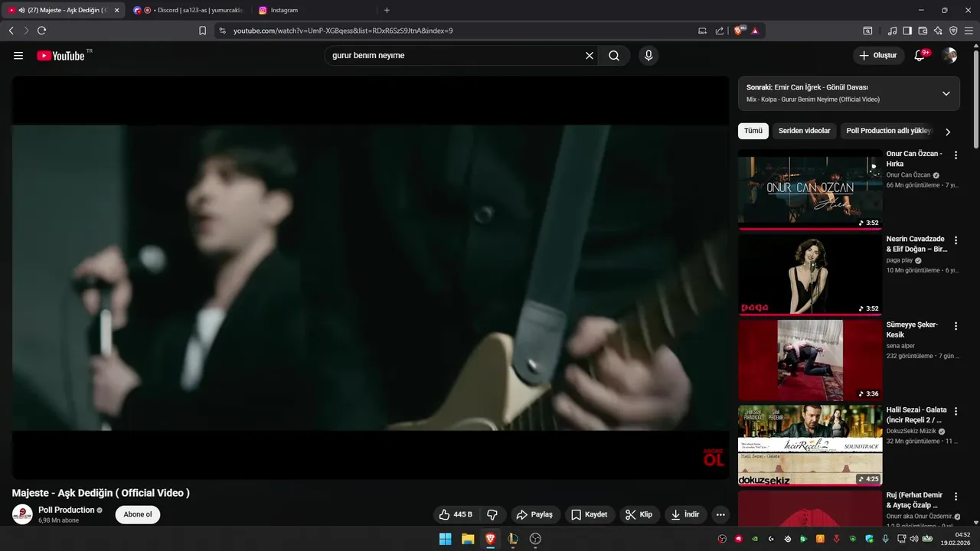Open Sümeyye Şeker Kesik thumbnail
Screen dimensions: 980x551
tap(810, 360)
